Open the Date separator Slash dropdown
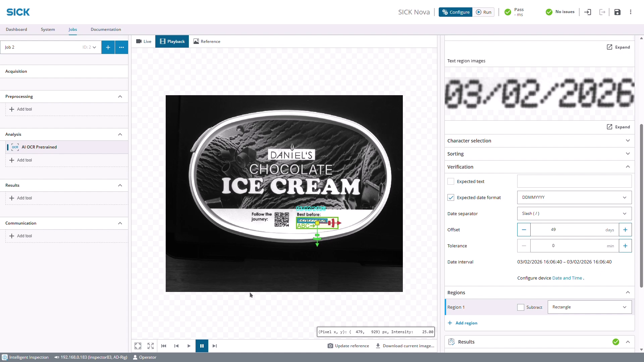Image resolution: width=644 pixels, height=362 pixels. pyautogui.click(x=574, y=214)
